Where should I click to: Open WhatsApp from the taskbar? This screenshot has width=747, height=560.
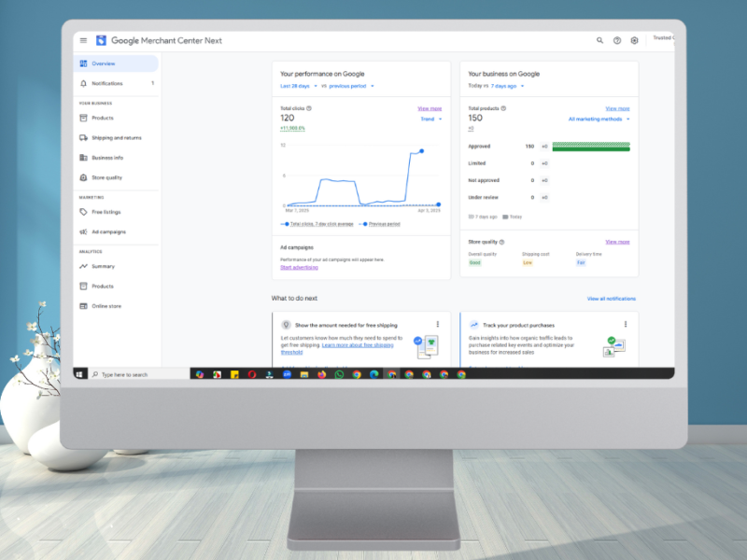coord(339,375)
